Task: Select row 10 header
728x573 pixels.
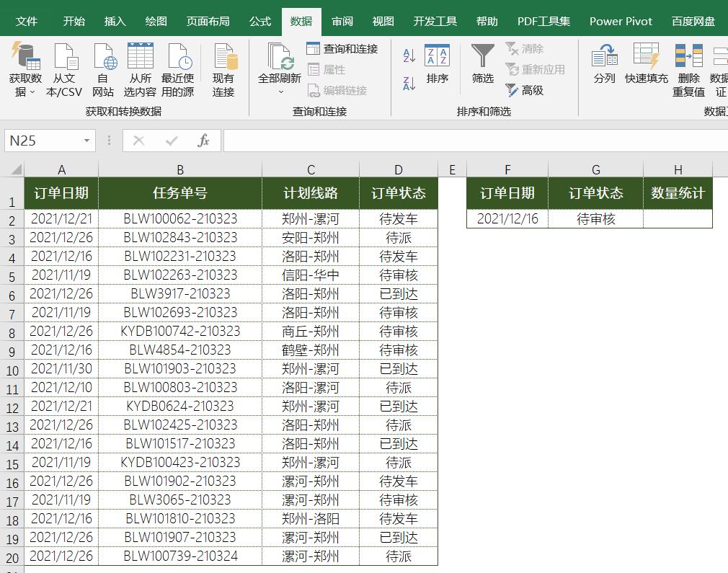Action: pos(12,370)
